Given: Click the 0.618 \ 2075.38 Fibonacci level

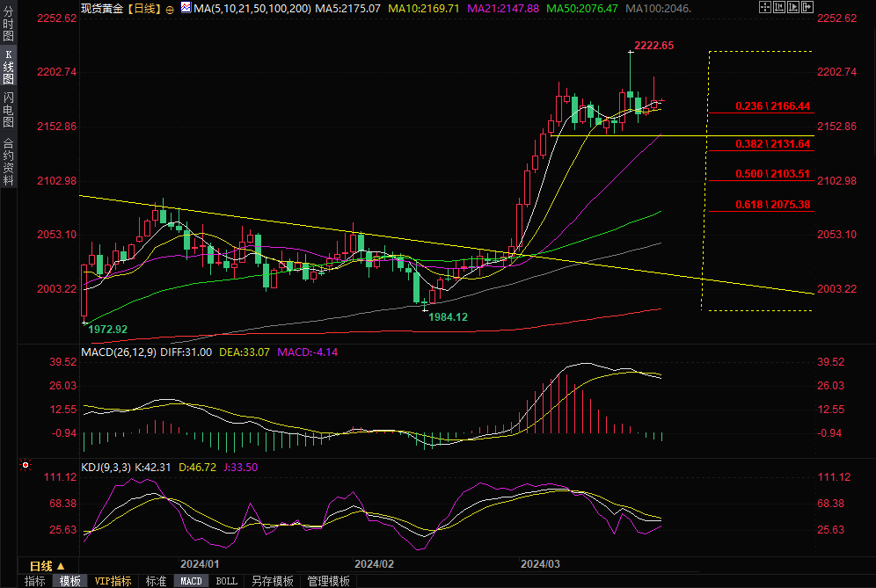Looking at the screenshot, I should point(772,205).
